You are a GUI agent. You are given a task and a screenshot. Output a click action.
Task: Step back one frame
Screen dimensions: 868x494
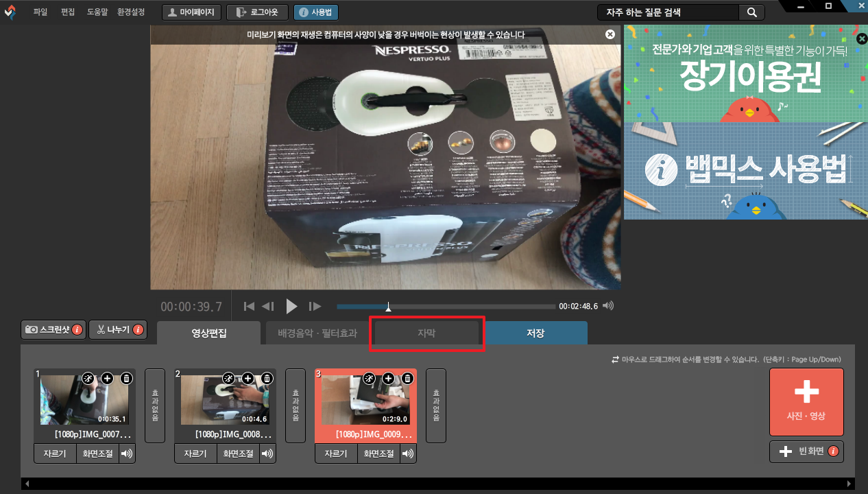pyautogui.click(x=268, y=306)
